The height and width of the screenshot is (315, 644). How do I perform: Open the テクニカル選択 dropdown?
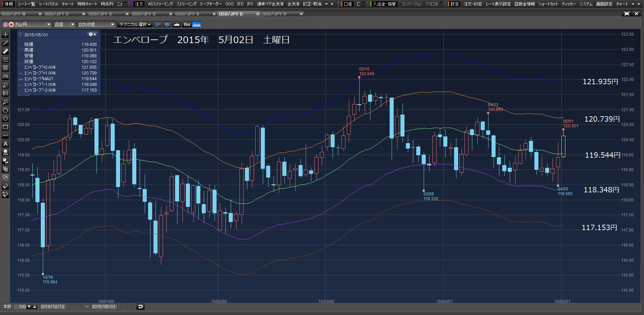pyautogui.click(x=135, y=25)
